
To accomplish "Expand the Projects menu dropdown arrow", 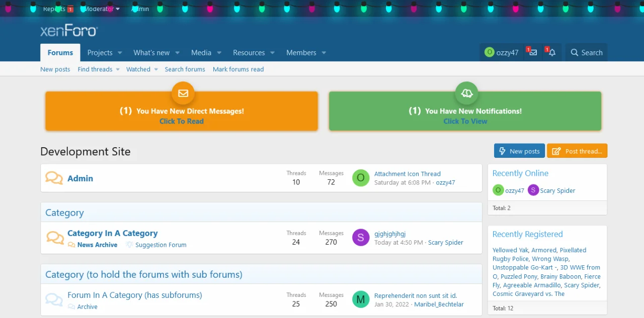I will tap(120, 53).
